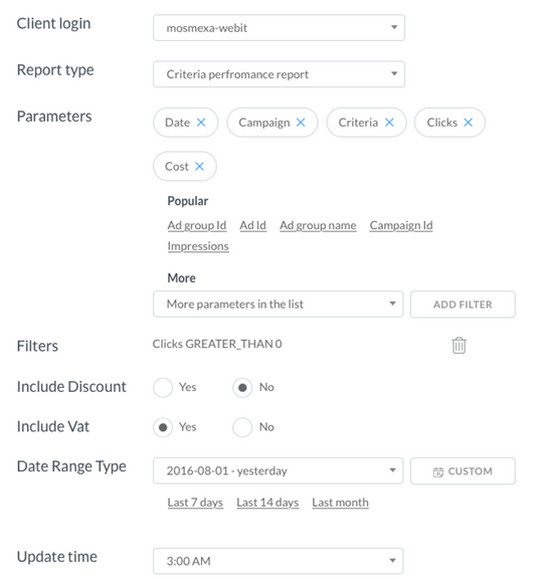Expand the Date Range Type dropdown
Image resolution: width=550 pixels, height=579 pixels.
(x=278, y=471)
